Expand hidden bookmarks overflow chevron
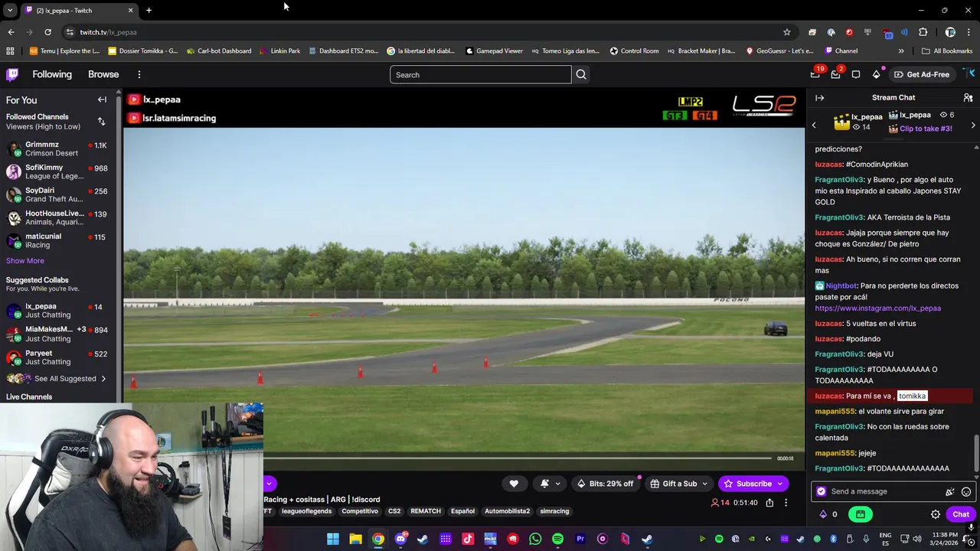 click(901, 51)
